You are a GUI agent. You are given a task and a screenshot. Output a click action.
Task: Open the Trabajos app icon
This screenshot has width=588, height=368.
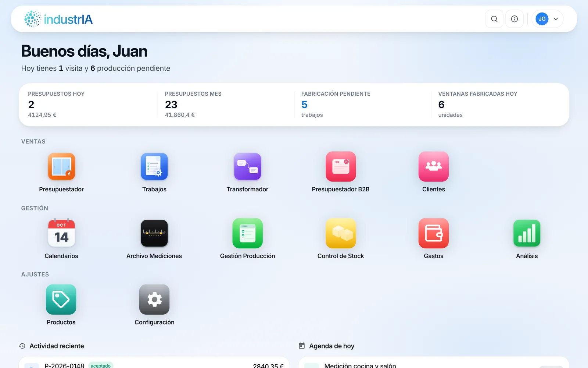coord(154,166)
